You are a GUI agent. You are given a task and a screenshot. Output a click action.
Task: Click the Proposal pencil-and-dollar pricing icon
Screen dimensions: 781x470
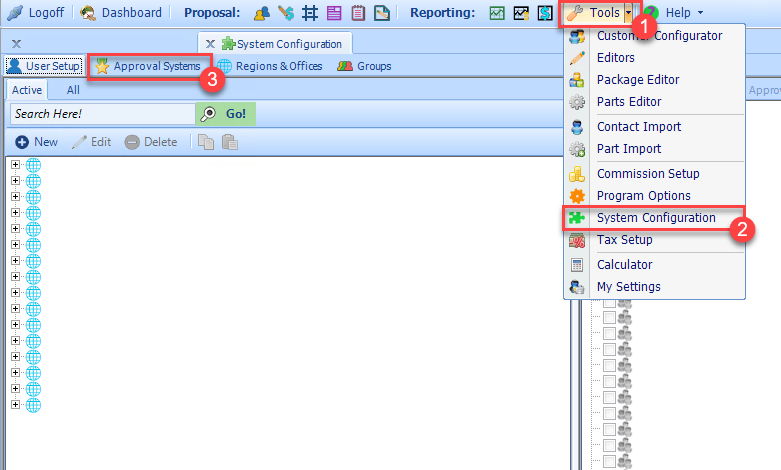click(286, 13)
